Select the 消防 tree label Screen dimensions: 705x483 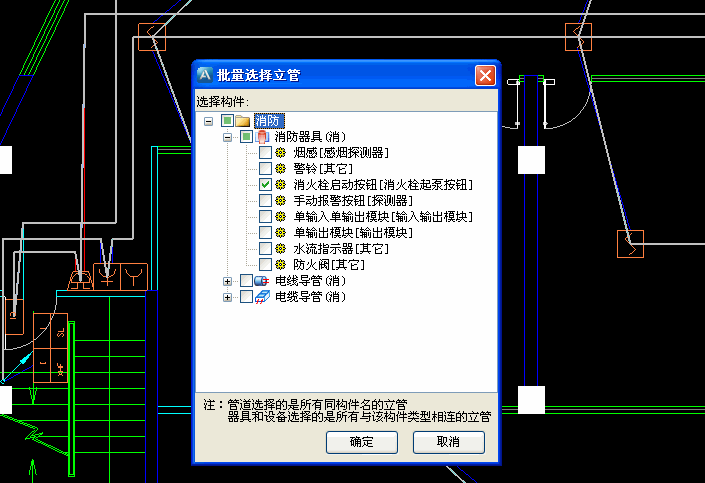269,121
